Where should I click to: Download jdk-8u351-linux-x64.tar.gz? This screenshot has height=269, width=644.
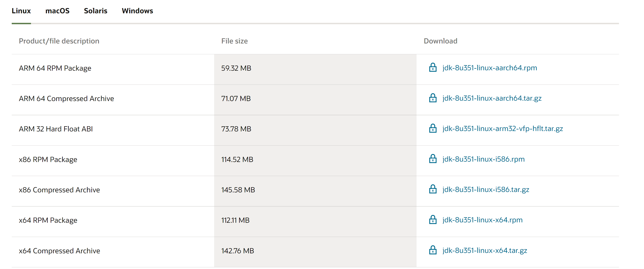(484, 251)
